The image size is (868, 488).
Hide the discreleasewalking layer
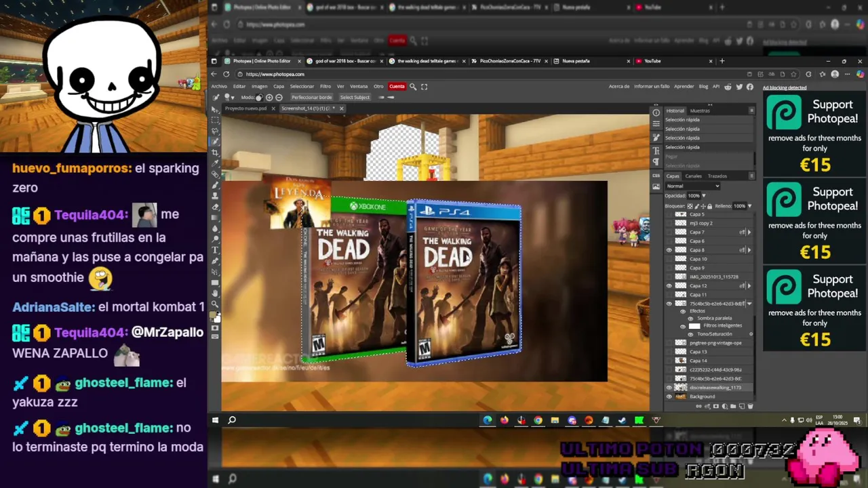[x=669, y=388]
